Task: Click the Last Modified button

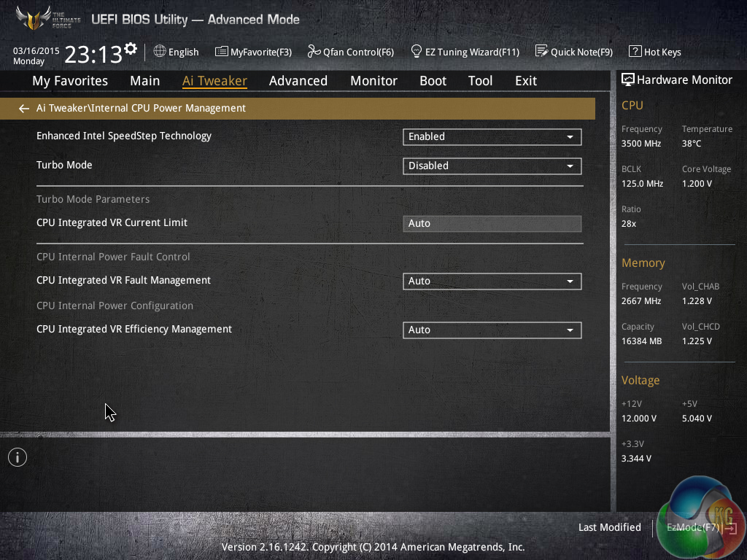Action: (609, 527)
